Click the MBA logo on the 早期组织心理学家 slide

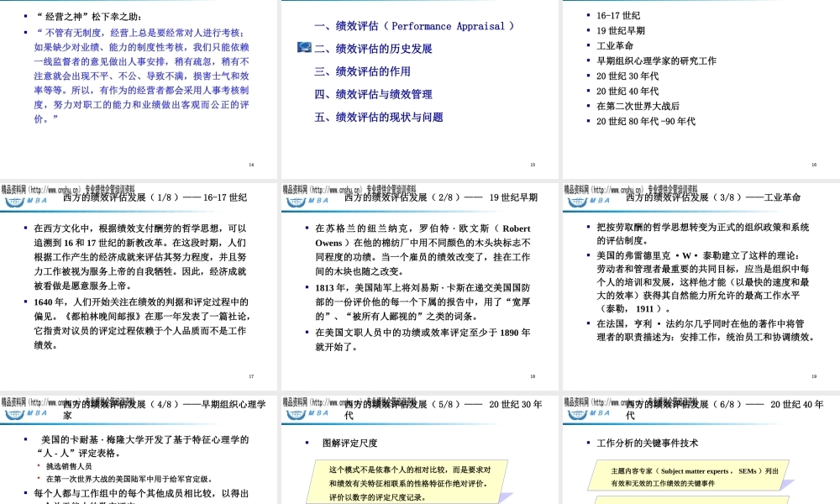pos(26,413)
